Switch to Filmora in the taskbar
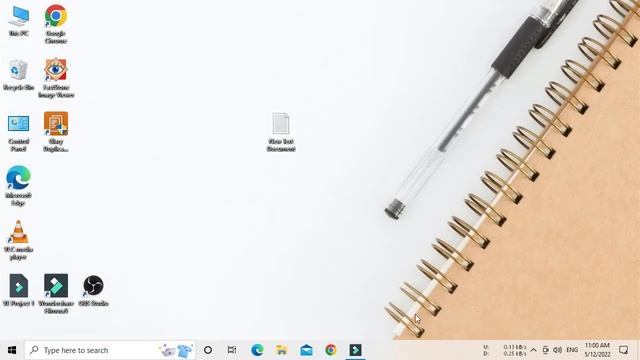Image resolution: width=640 pixels, height=360 pixels. [x=355, y=350]
